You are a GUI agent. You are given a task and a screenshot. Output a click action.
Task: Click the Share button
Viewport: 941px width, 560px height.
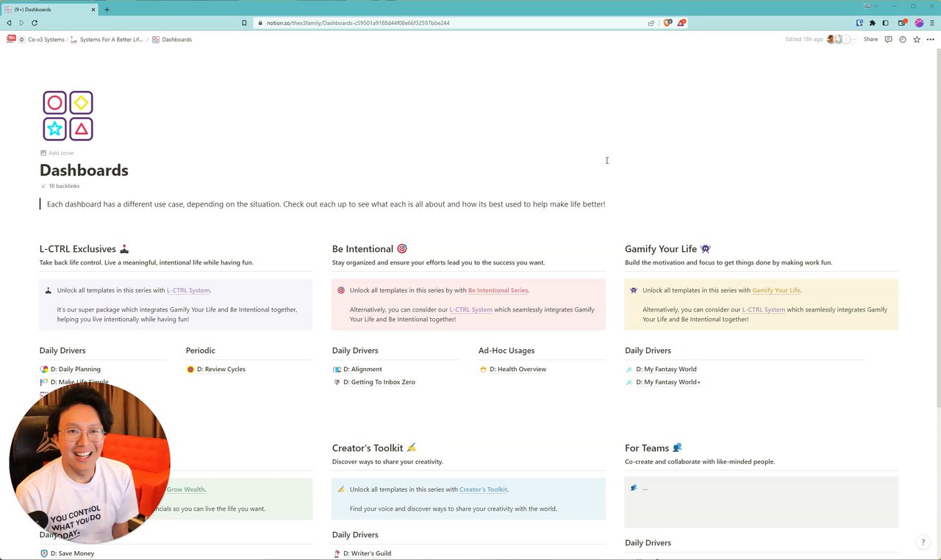pyautogui.click(x=870, y=40)
